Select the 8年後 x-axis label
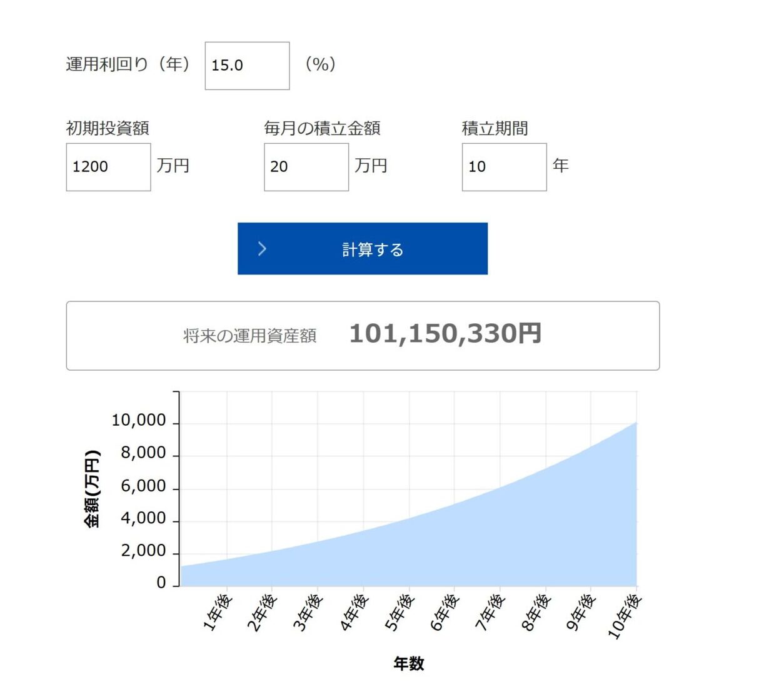 pyautogui.click(x=537, y=612)
